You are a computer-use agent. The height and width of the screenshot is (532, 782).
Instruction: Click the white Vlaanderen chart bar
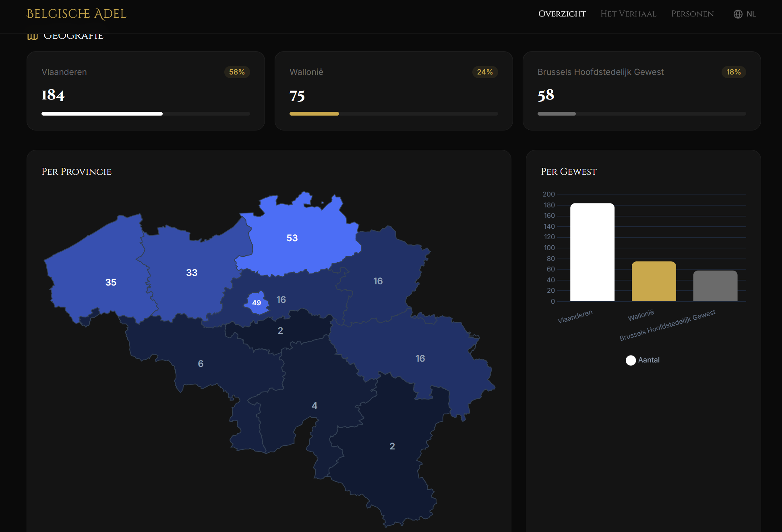tap(592, 252)
